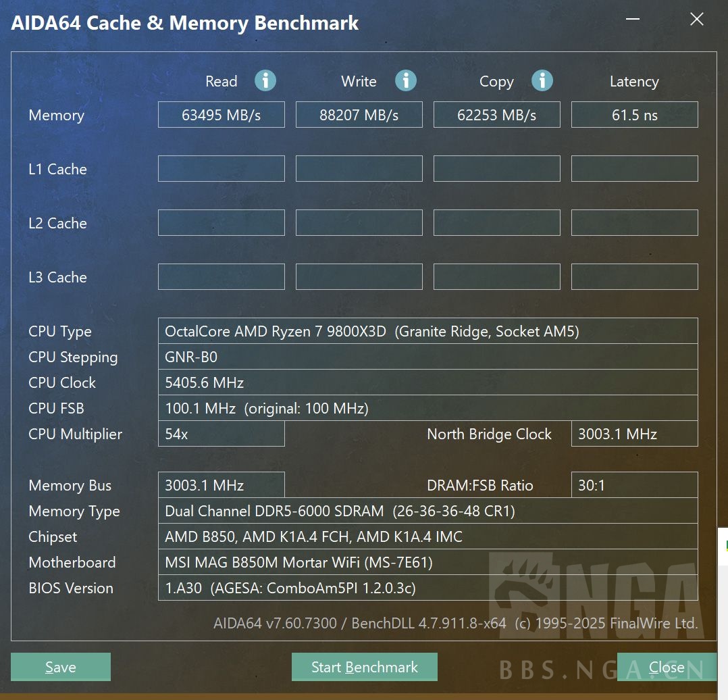Viewport: 728px width, 700px height.
Task: Click the info icon next to Write
Action: click(x=405, y=81)
